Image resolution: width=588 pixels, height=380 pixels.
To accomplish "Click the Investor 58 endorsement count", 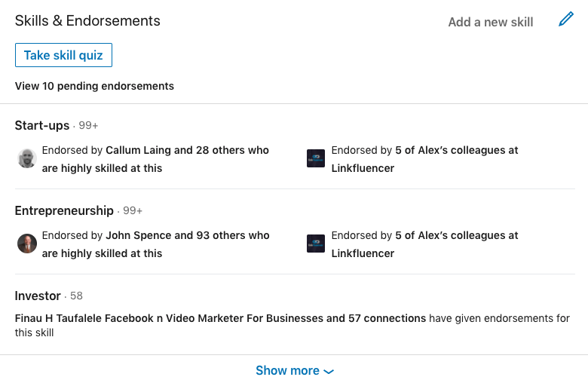I will coord(76,296).
